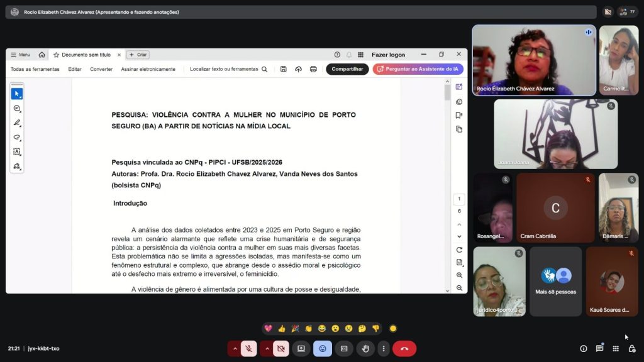
Task: Click Perguntar ao Assistente de IA button
Action: pyautogui.click(x=418, y=69)
